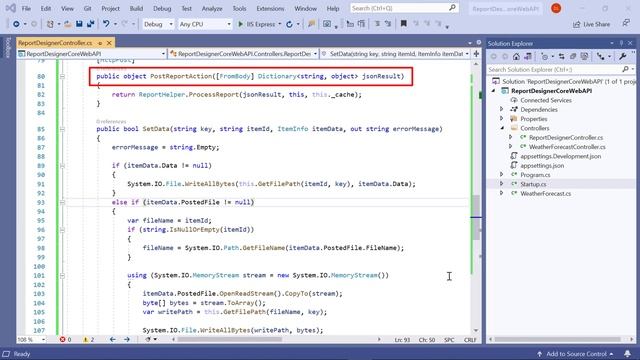Select appsettings.json in Solution Explorer

(542, 166)
